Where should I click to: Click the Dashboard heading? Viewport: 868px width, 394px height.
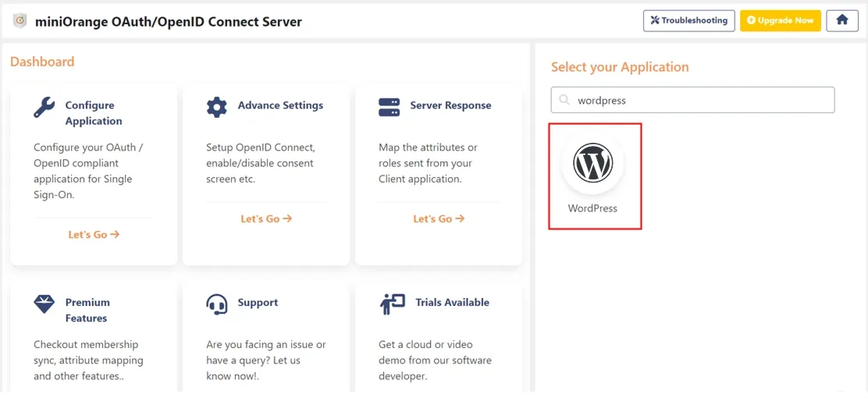point(42,62)
